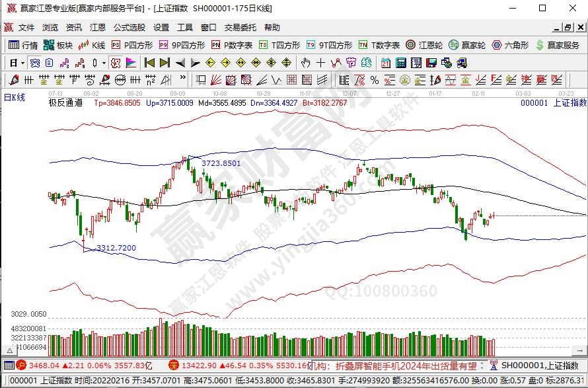588x388 pixels.
Task: Toggle the crosshair cursor tool
Action: coord(320,63)
